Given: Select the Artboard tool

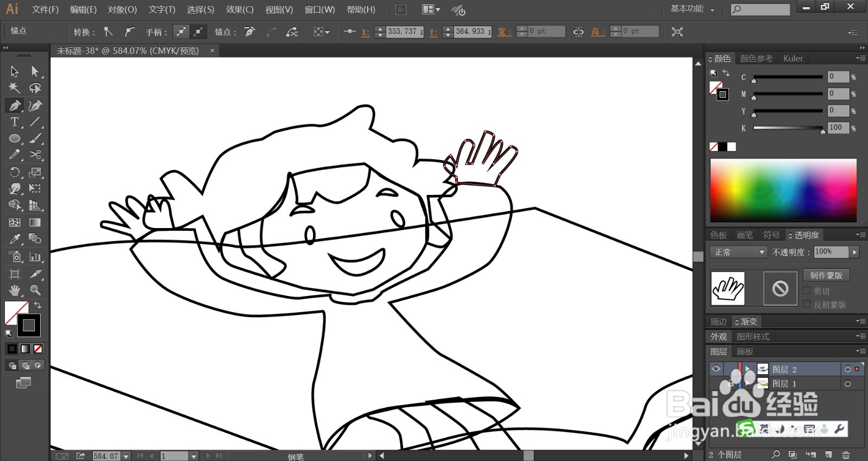Looking at the screenshot, I should 15,274.
